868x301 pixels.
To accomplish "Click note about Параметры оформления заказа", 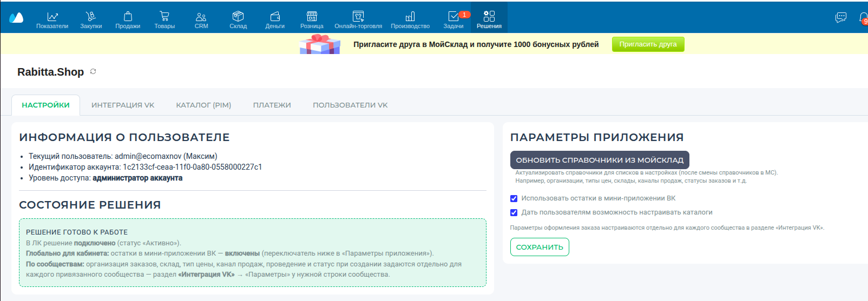I will [667, 228].
